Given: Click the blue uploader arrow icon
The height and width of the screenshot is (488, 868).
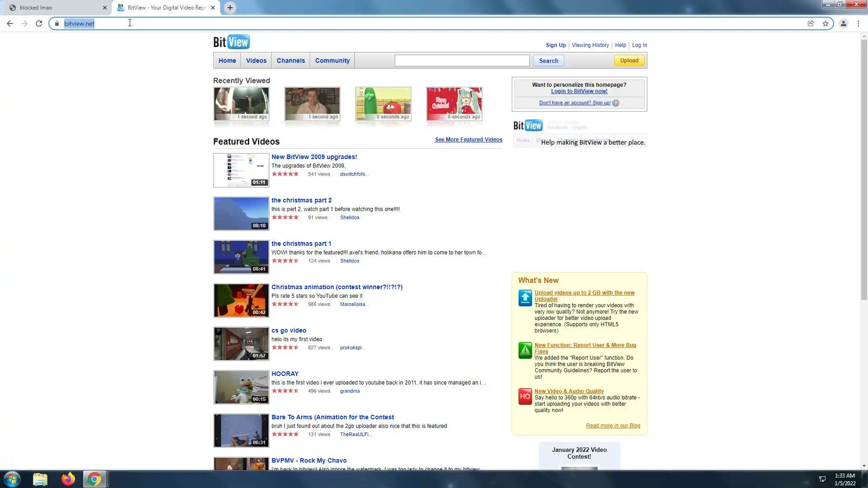Looking at the screenshot, I should (525, 298).
